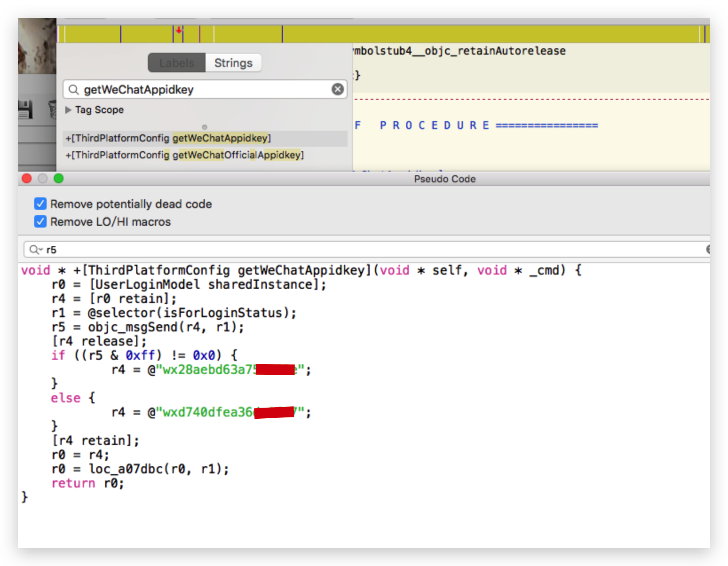
Task: Toggle Remove LO/HI macros checkbox
Action: tap(40, 222)
